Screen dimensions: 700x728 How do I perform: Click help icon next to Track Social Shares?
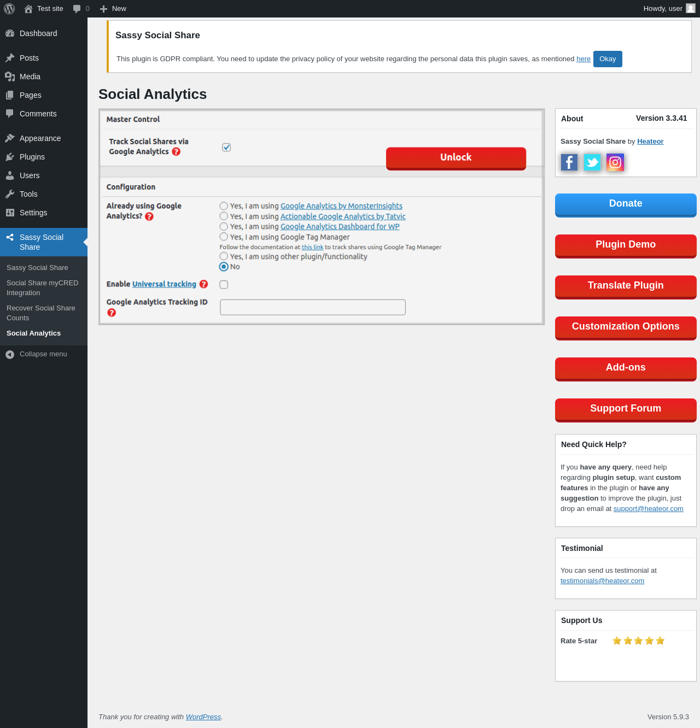click(176, 152)
